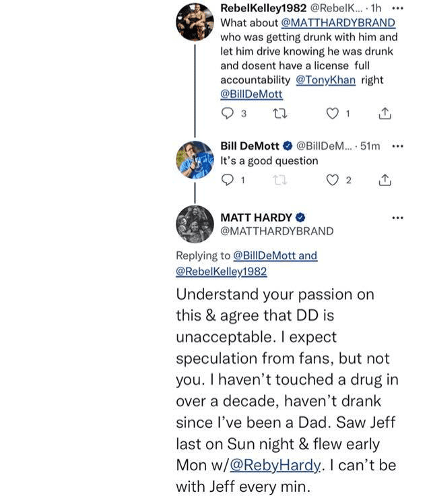Image resolution: width=431 pixels, height=504 pixels.
Task: Open more options on RebelKelley1982's tweet
Action: (x=397, y=8)
